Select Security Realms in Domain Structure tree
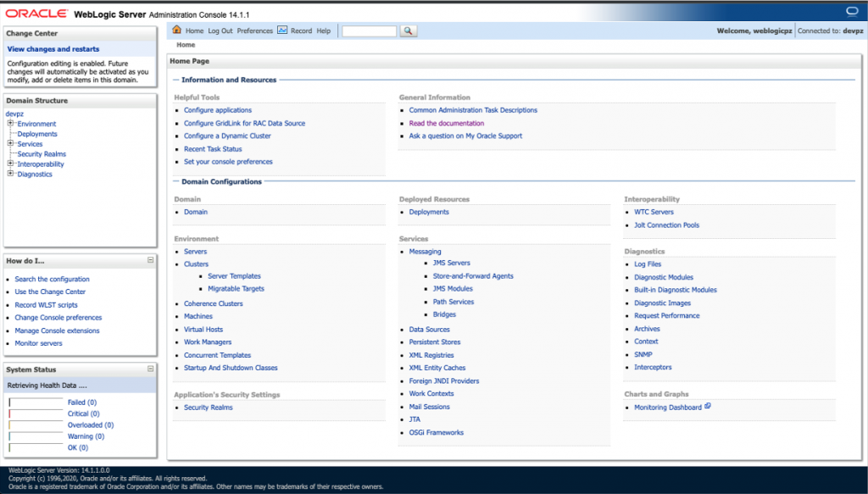Viewport: 868px width, 494px height. (x=42, y=153)
